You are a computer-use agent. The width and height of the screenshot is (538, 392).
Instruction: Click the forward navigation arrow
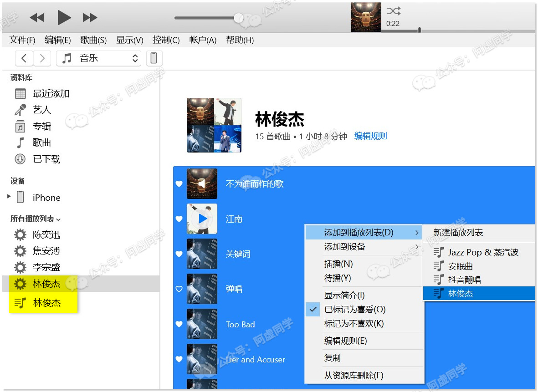point(42,58)
